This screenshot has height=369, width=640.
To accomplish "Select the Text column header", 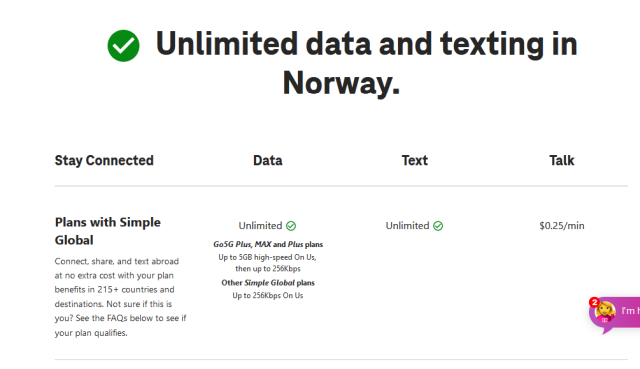I will pyautogui.click(x=415, y=160).
